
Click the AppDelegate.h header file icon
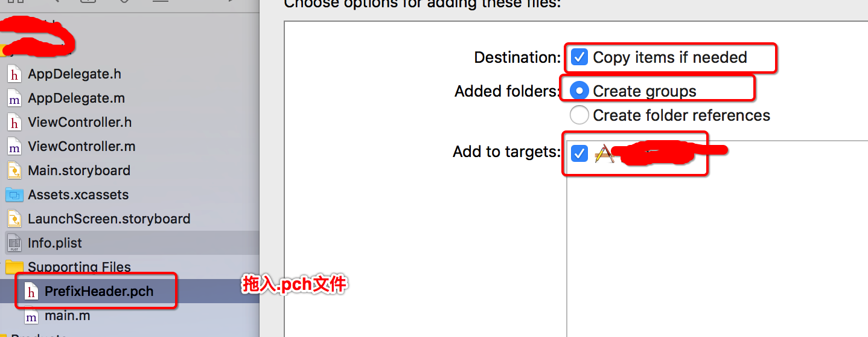(14, 74)
